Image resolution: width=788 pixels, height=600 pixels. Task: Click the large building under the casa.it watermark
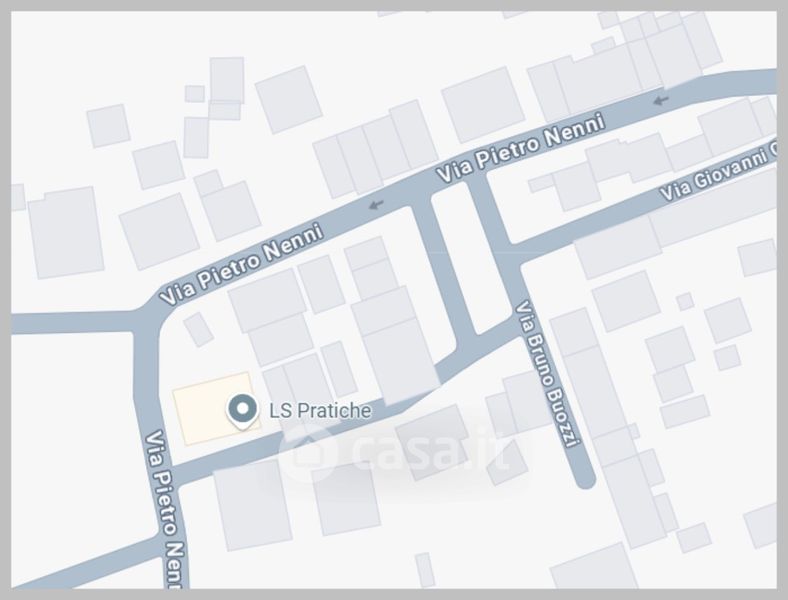point(432,442)
